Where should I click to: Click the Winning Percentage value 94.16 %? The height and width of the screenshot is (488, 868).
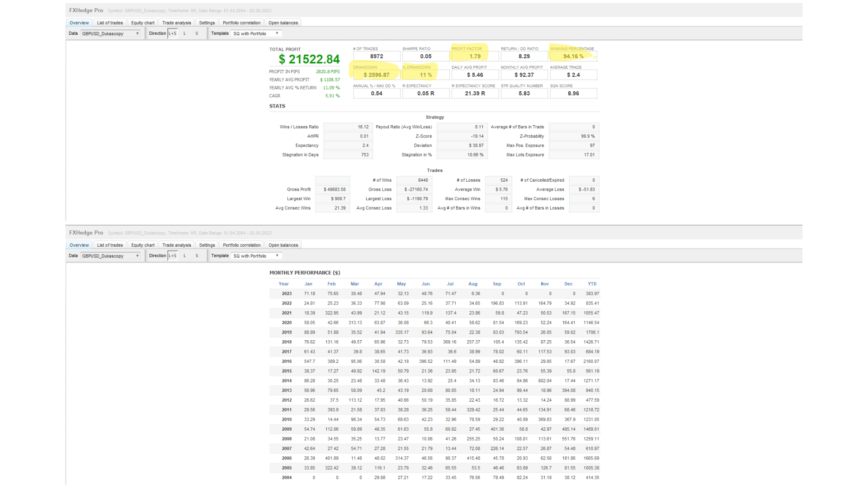pyautogui.click(x=573, y=56)
